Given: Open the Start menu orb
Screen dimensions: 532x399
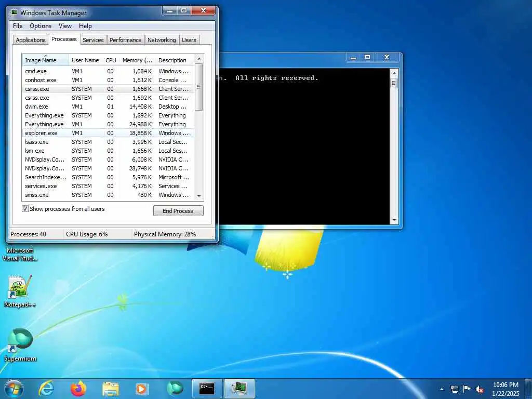Looking at the screenshot, I should tap(14, 389).
